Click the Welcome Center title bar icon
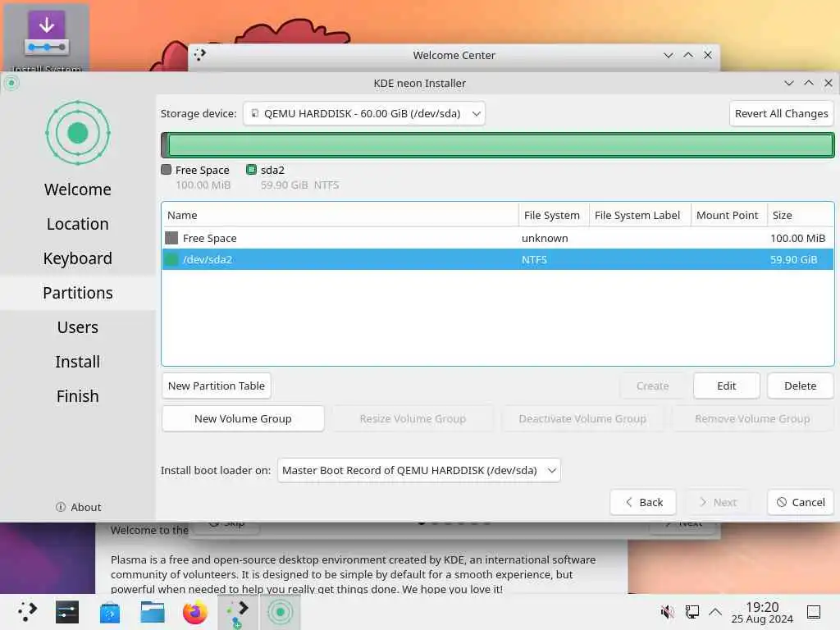Screen dimensions: 840x630 pos(200,55)
